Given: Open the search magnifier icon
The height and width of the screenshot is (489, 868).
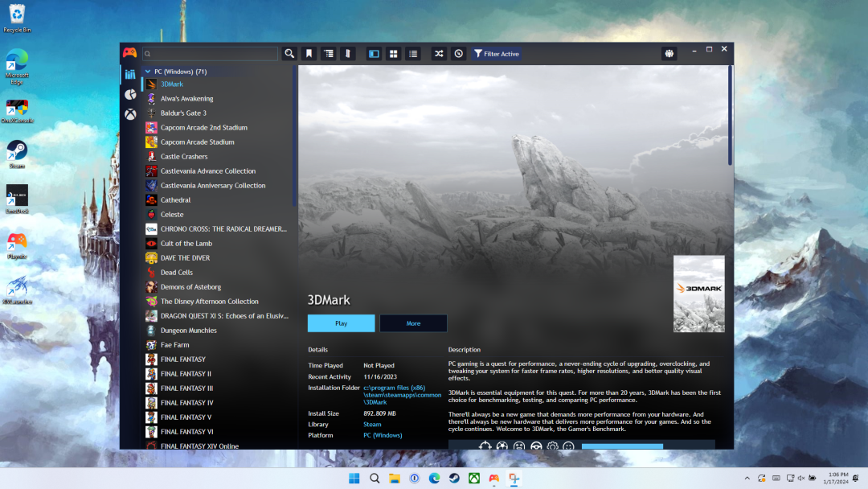Looking at the screenshot, I should (x=289, y=53).
